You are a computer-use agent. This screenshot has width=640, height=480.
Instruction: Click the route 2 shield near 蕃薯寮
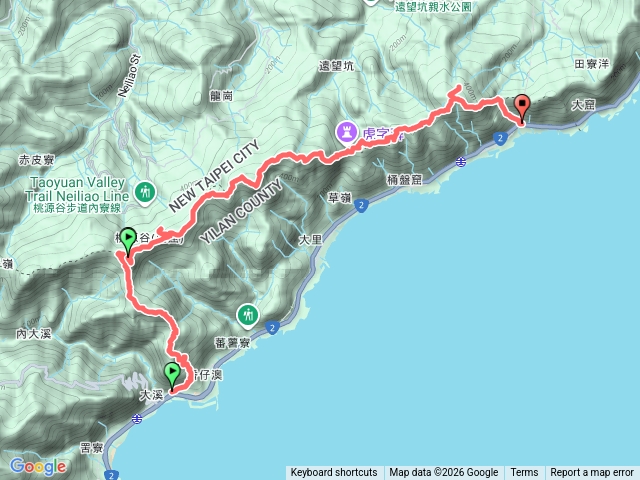[x=272, y=328]
